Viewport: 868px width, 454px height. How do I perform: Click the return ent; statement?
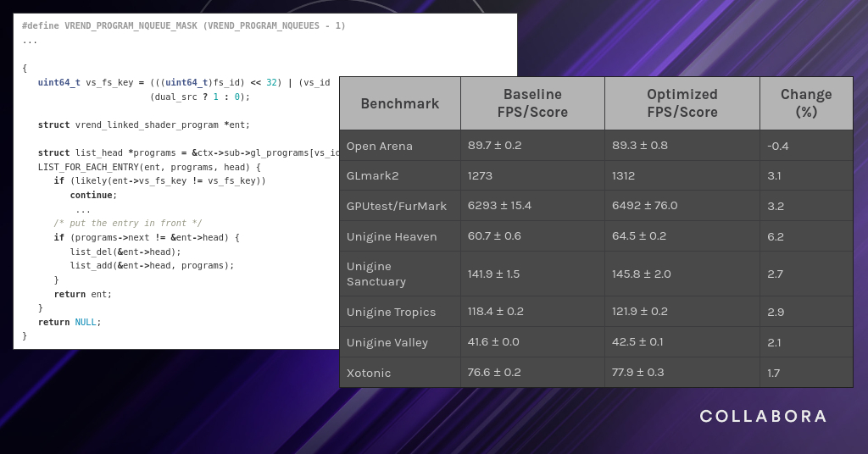point(83,294)
